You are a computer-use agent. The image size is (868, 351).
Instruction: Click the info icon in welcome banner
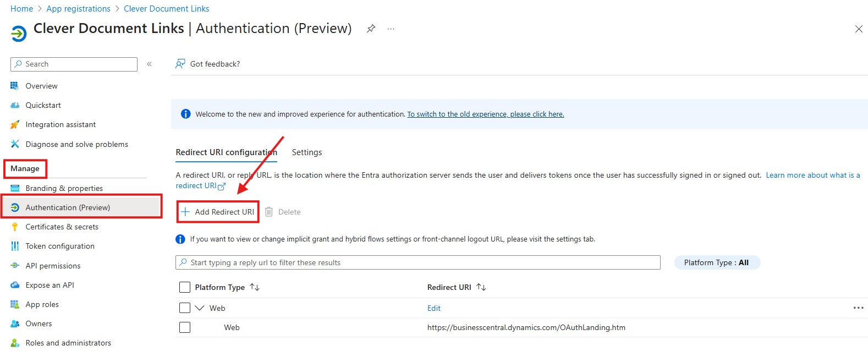click(186, 114)
